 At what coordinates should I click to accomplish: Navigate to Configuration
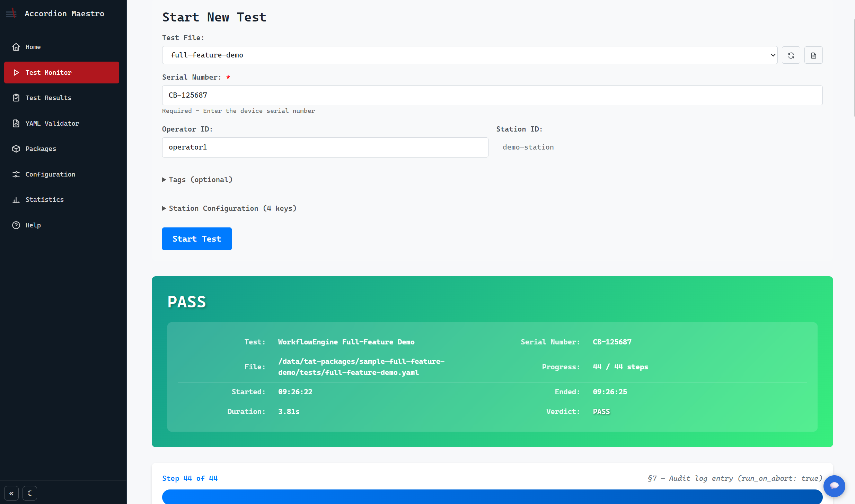point(62,174)
